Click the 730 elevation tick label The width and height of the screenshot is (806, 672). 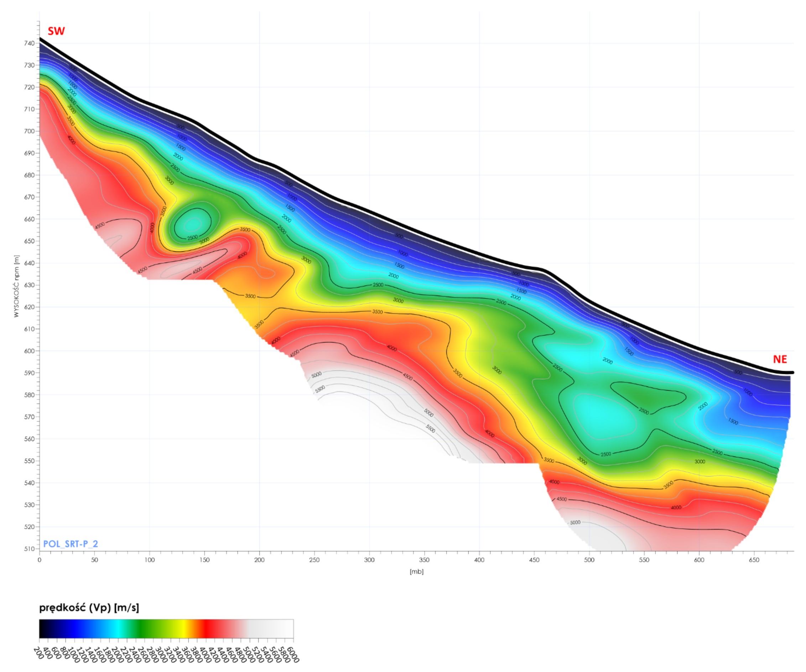point(29,65)
